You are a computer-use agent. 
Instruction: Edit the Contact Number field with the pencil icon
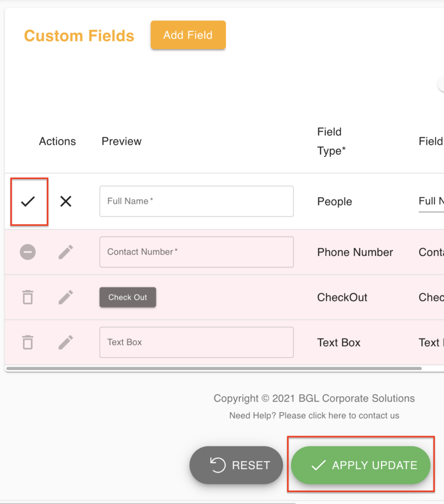65,252
